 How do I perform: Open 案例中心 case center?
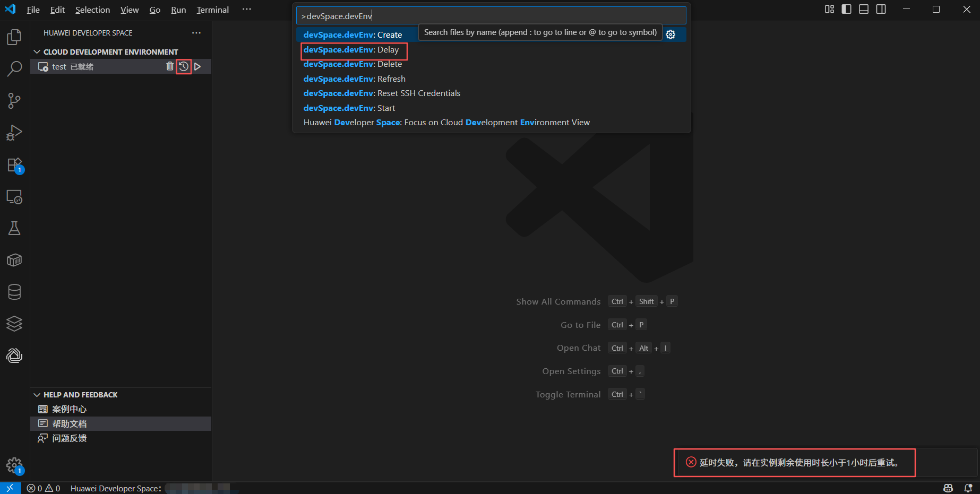tap(121, 409)
